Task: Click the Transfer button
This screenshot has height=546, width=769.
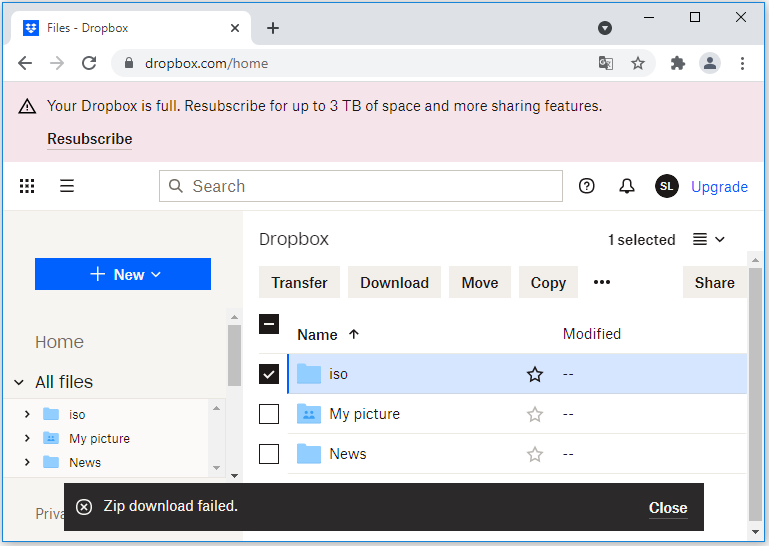Action: tap(299, 282)
